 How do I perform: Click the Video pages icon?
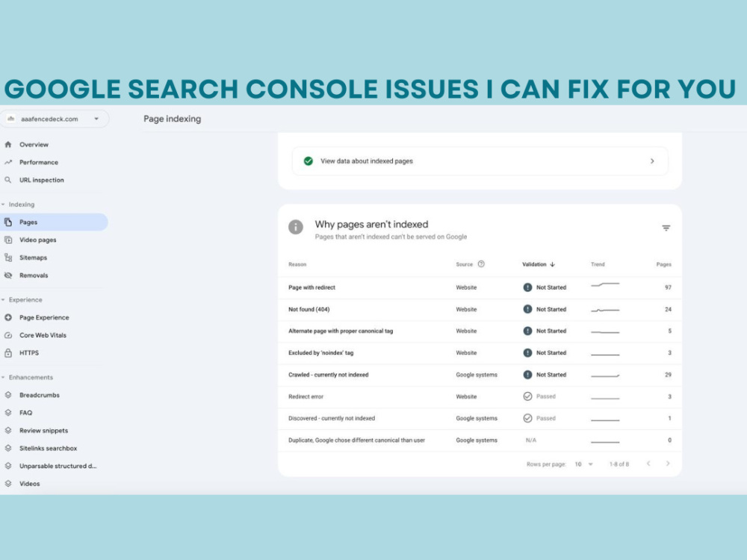point(8,240)
